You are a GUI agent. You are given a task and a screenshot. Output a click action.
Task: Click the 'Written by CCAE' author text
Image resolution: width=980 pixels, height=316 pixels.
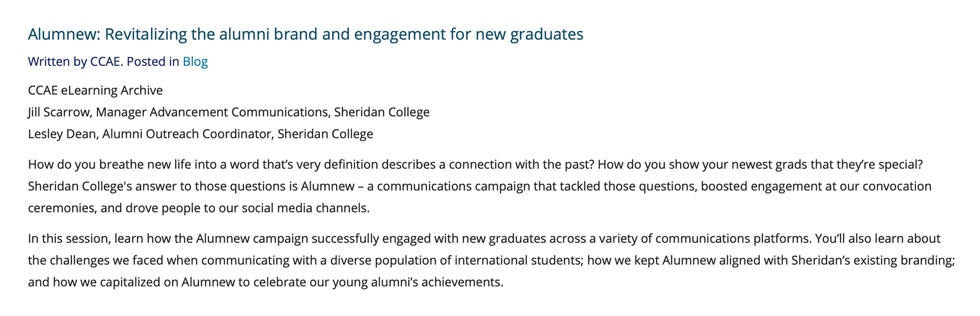pyautogui.click(x=75, y=62)
